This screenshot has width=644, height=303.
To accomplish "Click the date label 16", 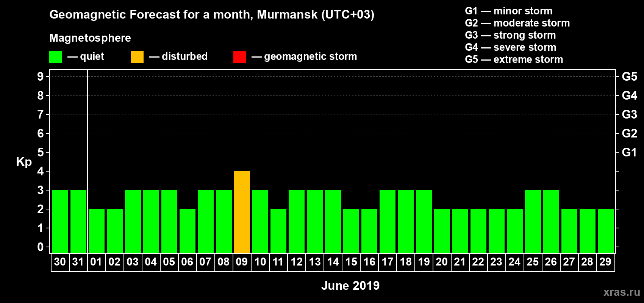I will coord(369,262).
